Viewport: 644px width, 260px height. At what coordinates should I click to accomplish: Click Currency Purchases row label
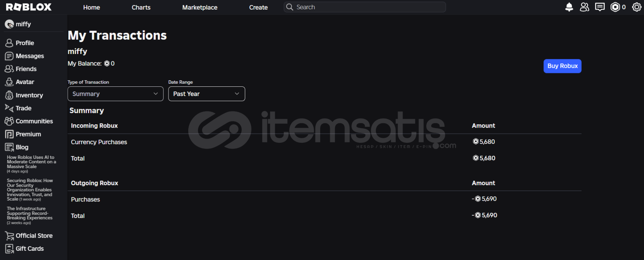(x=99, y=142)
